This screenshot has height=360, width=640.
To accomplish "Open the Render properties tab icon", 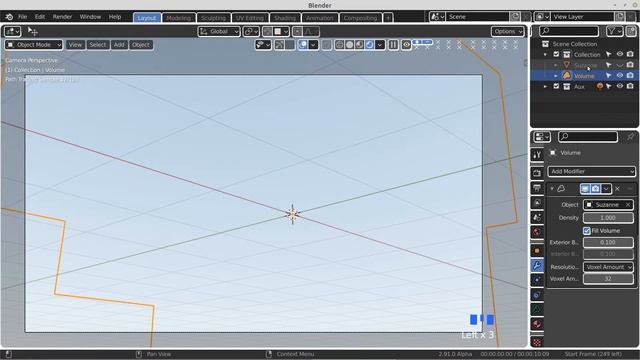I will [x=537, y=173].
